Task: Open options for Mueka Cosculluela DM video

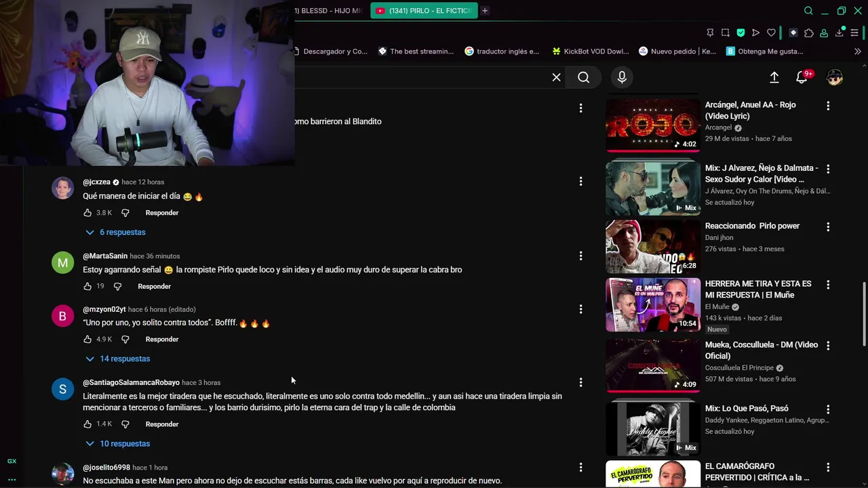Action: (827, 346)
